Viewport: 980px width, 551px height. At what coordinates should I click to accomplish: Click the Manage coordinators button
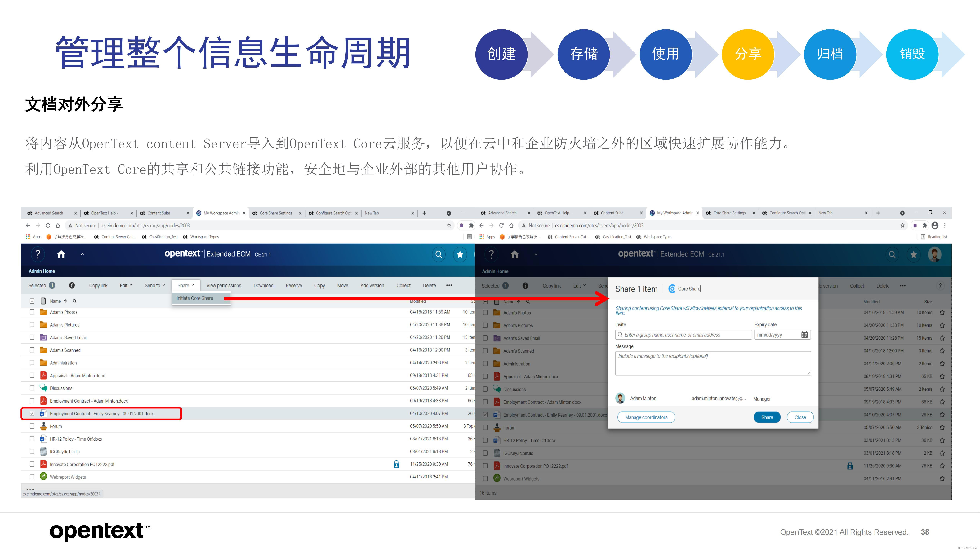(646, 417)
